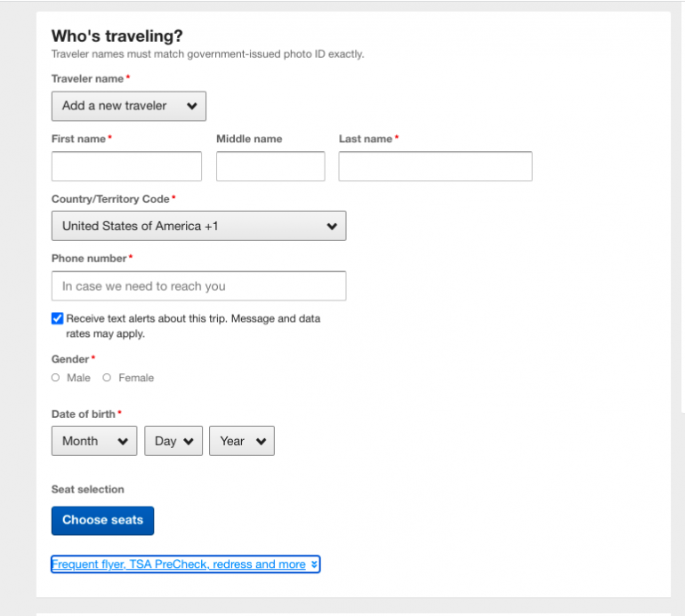
Task: Open the United States of America +1 dropdown
Action: [197, 227]
